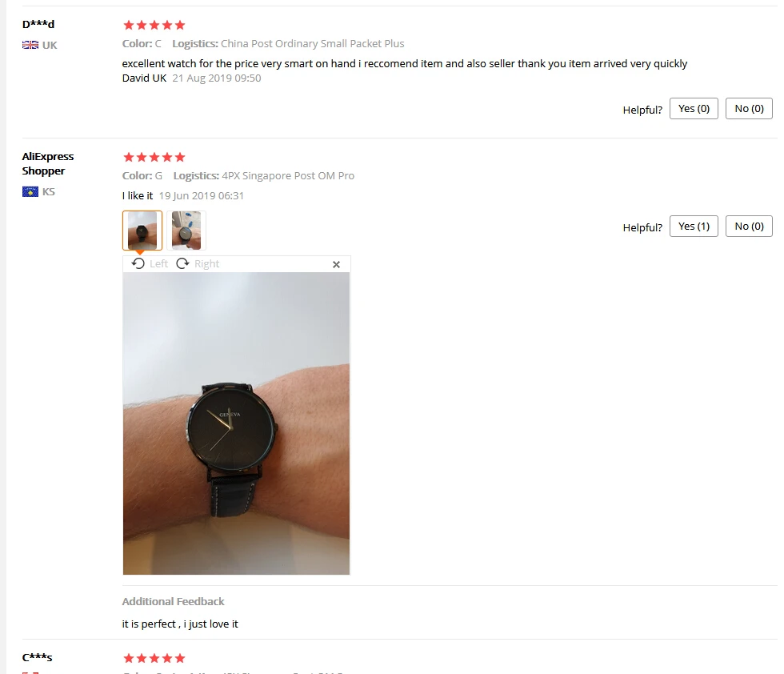The image size is (784, 674).
Task: Click the five-star rating on D***d's review
Action: [154, 25]
